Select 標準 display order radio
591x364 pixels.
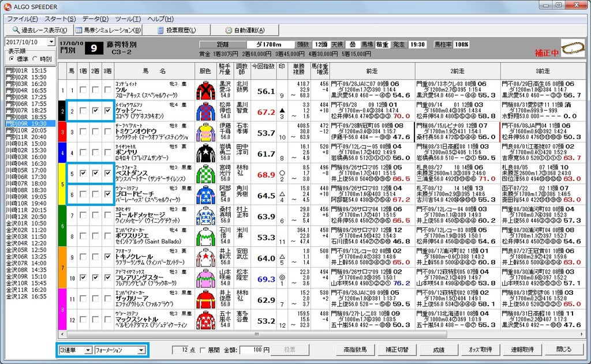tap(12, 59)
